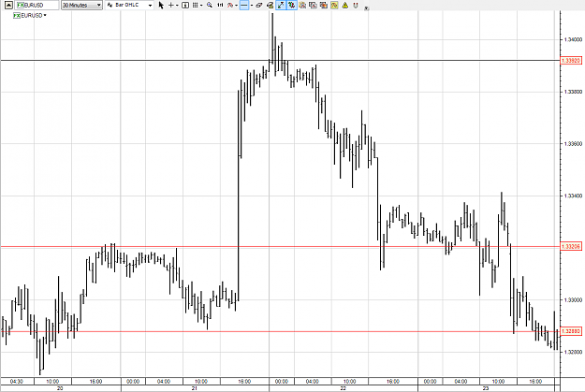Toggle the diagonal arrow auto-scale button

(x=281, y=6)
